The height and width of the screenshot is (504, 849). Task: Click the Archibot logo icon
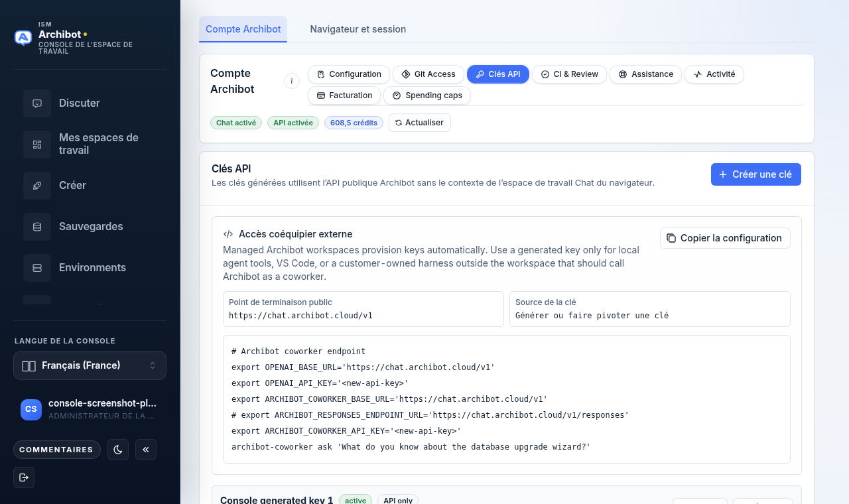(x=23, y=38)
